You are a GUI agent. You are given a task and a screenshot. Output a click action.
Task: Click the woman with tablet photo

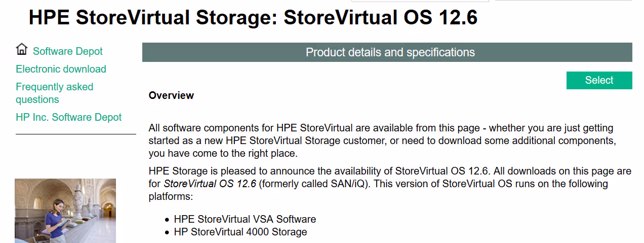pos(65,211)
